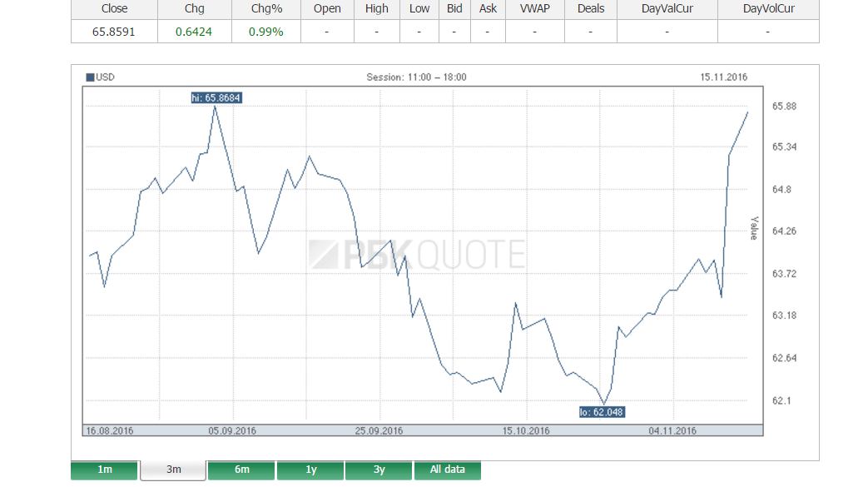Click the 63.18 value axis label

[785, 316]
